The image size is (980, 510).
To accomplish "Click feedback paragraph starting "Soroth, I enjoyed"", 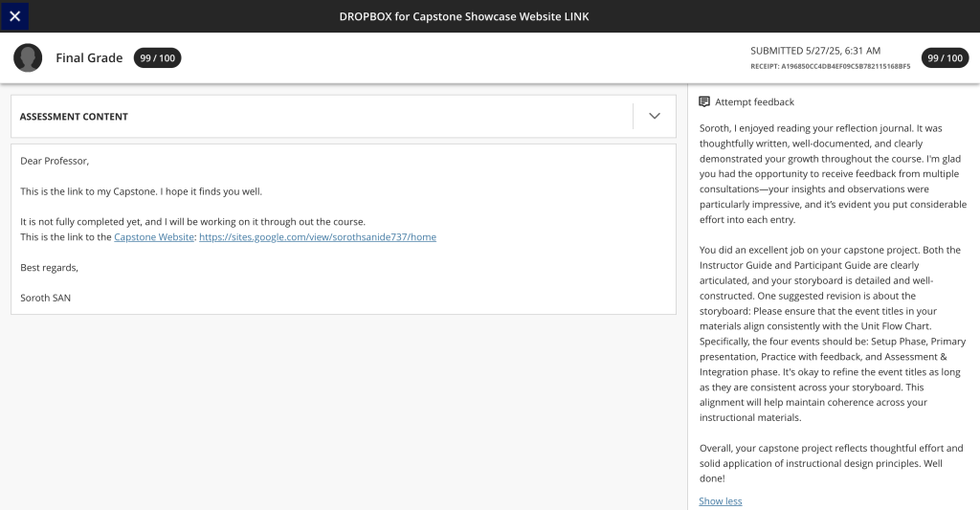I will (833, 173).
